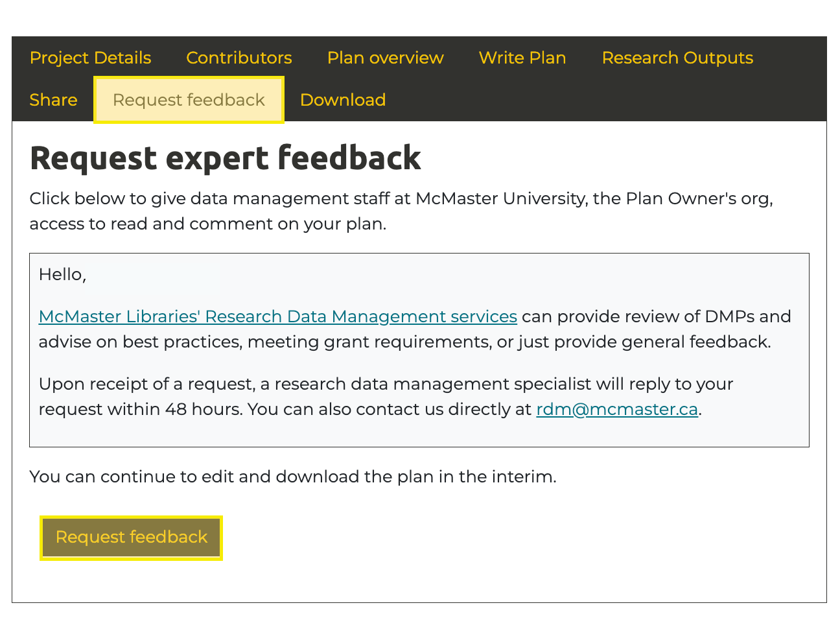
Task: Open the Project Details tab
Action: [90, 58]
